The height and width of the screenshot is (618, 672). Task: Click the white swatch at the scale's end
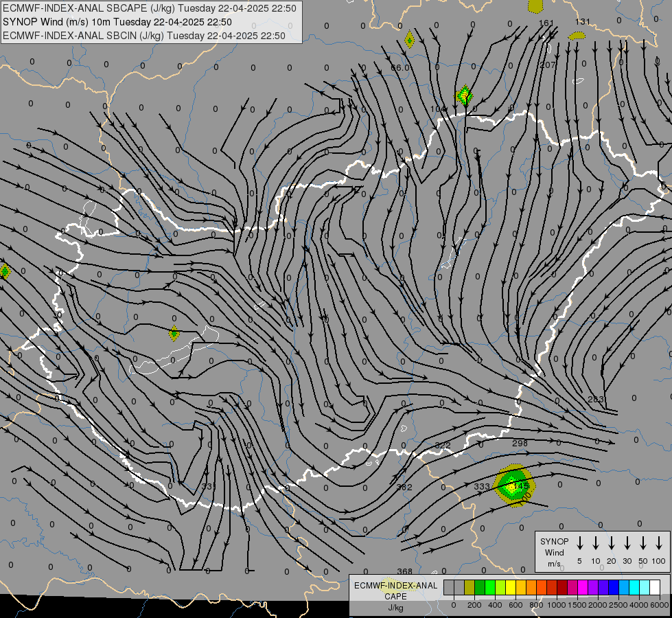[654, 588]
